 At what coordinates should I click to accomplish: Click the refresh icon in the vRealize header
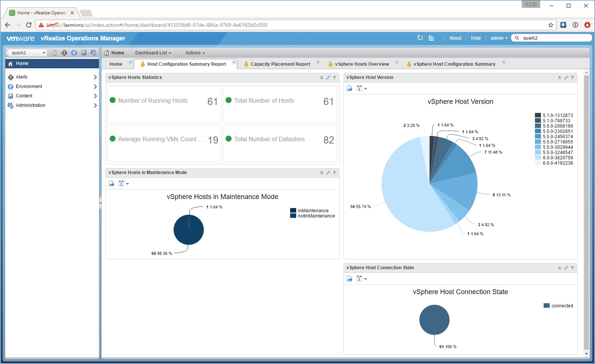coord(420,38)
